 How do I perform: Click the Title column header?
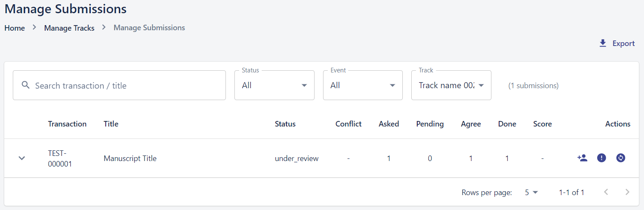pyautogui.click(x=111, y=124)
